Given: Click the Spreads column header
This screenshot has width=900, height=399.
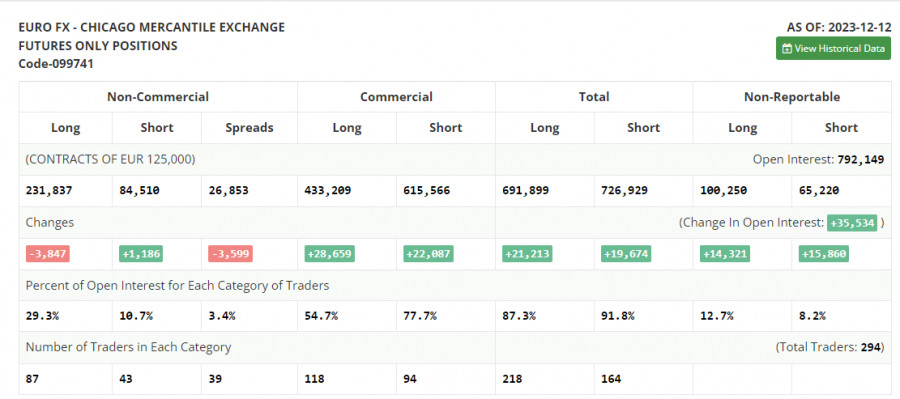Looking at the screenshot, I should pyautogui.click(x=249, y=127).
